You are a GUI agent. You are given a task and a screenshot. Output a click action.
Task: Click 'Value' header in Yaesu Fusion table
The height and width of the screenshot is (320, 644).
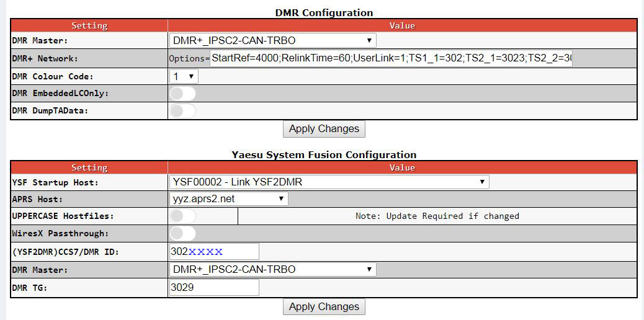[402, 167]
